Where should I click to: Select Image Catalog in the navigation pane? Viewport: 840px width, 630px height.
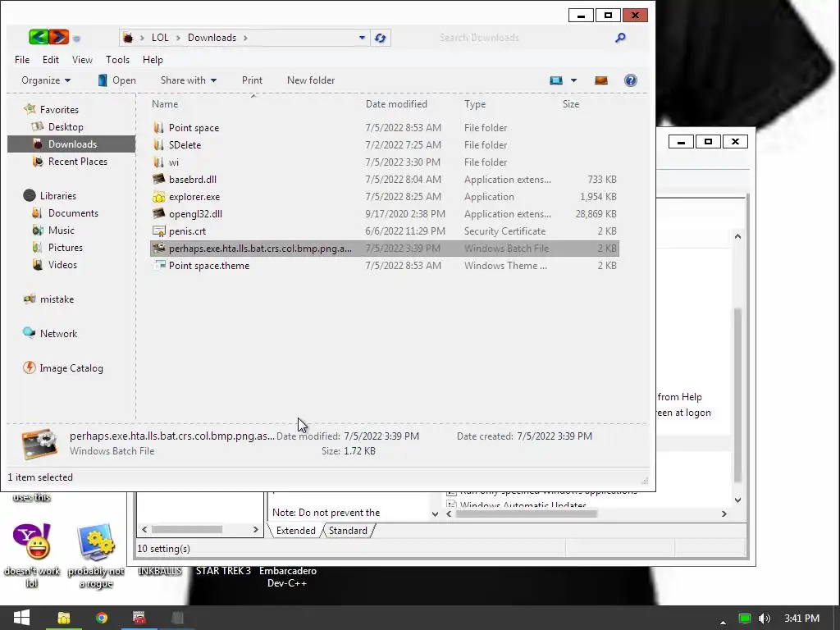point(71,368)
